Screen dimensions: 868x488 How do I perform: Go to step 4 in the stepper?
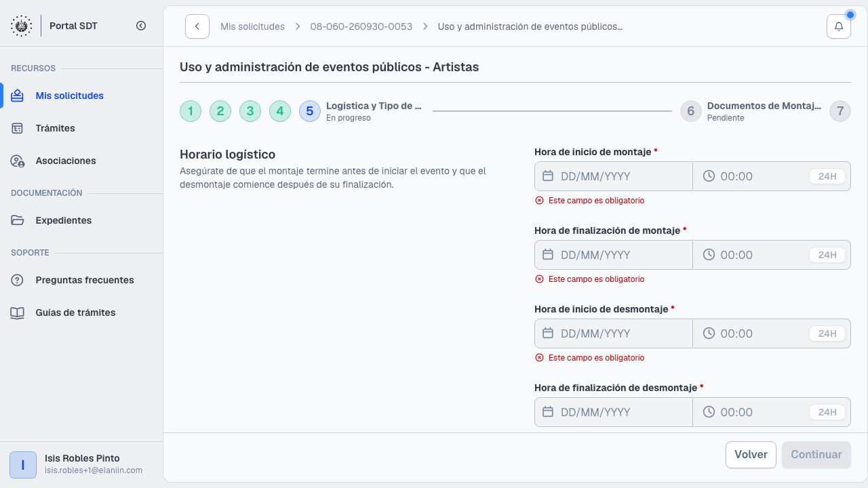click(280, 111)
